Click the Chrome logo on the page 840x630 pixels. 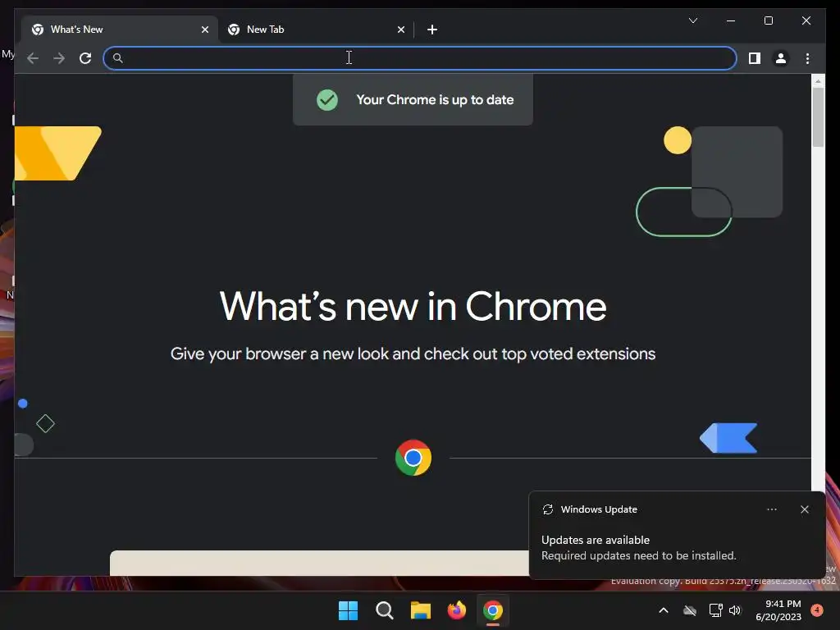point(413,458)
